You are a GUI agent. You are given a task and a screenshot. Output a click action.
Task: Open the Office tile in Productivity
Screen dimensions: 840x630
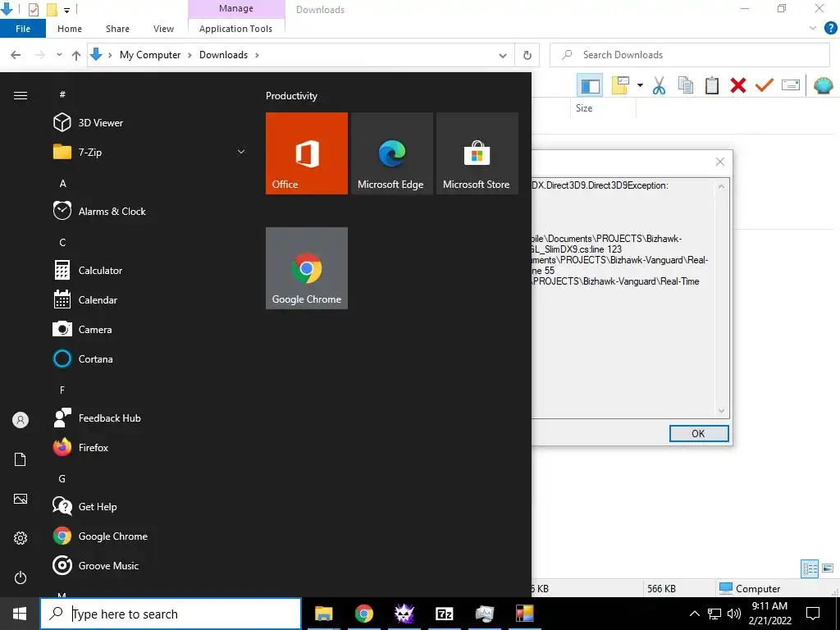pyautogui.click(x=307, y=153)
